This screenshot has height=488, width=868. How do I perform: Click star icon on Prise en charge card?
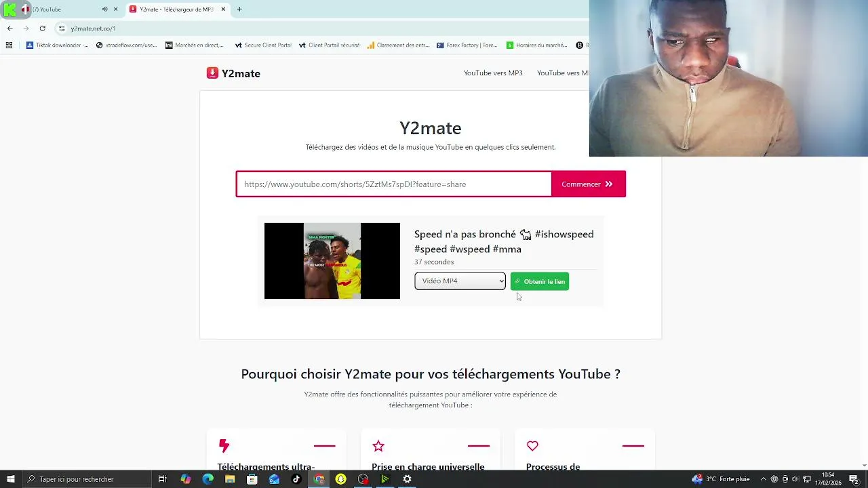pyautogui.click(x=378, y=446)
